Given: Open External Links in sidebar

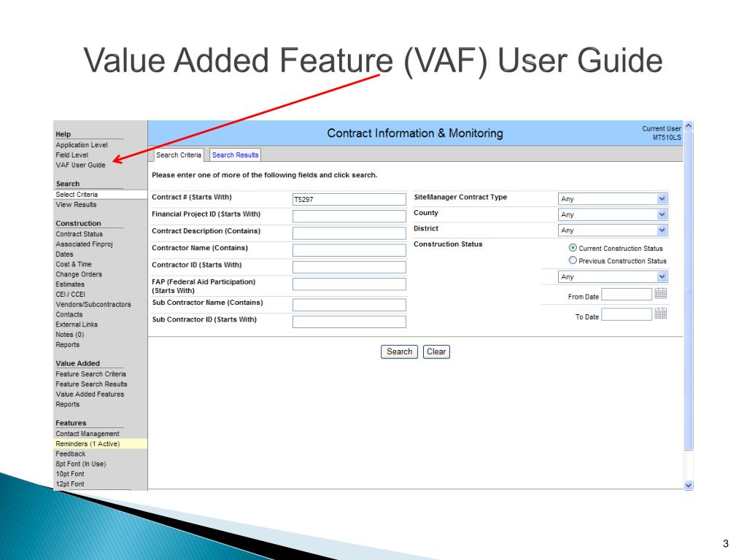Looking at the screenshot, I should (76, 324).
